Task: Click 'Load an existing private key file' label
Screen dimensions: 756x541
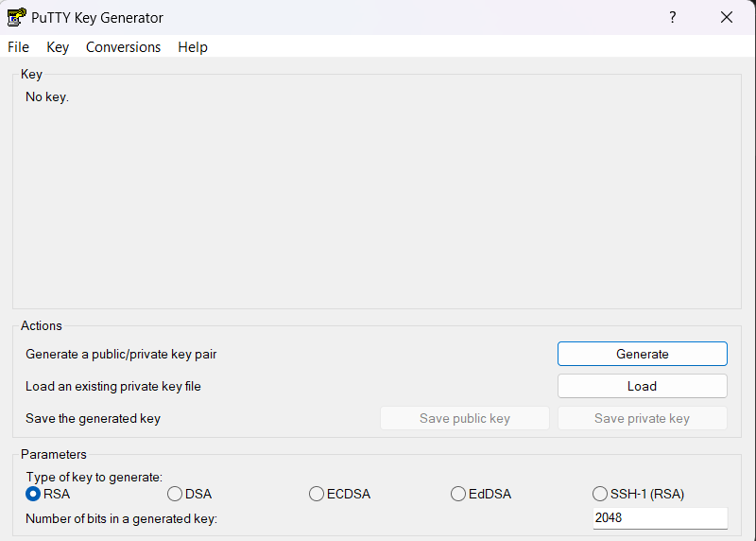Action: (x=112, y=386)
